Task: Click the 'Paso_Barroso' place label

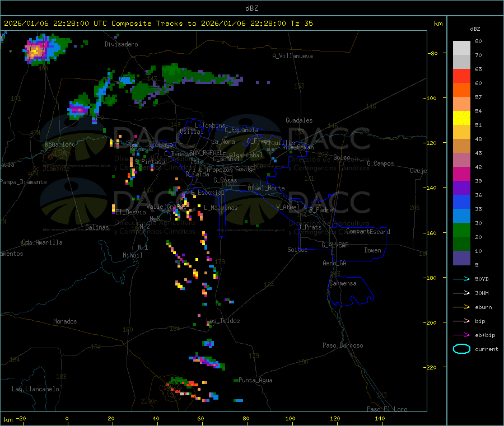Action: click(343, 346)
